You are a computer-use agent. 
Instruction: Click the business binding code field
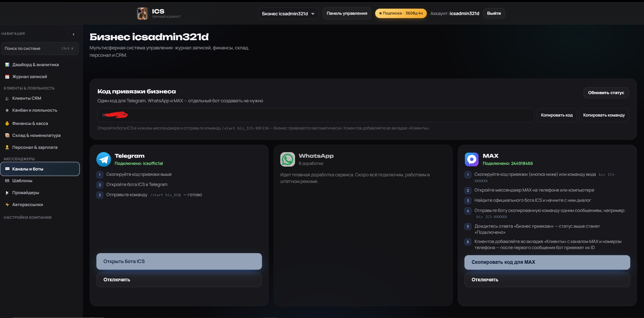click(316, 115)
